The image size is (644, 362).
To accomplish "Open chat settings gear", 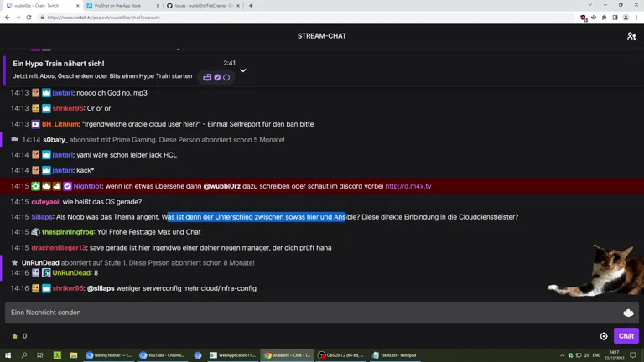I will (x=604, y=336).
